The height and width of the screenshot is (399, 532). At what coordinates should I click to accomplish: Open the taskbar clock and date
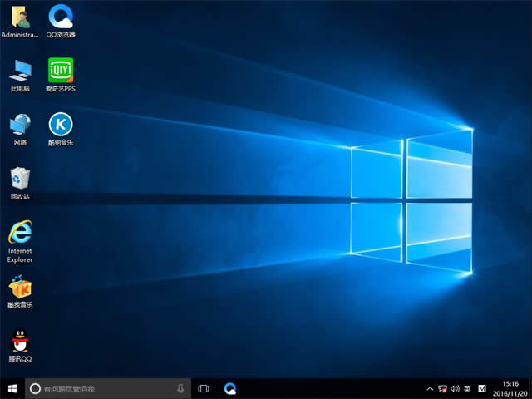[x=510, y=388]
